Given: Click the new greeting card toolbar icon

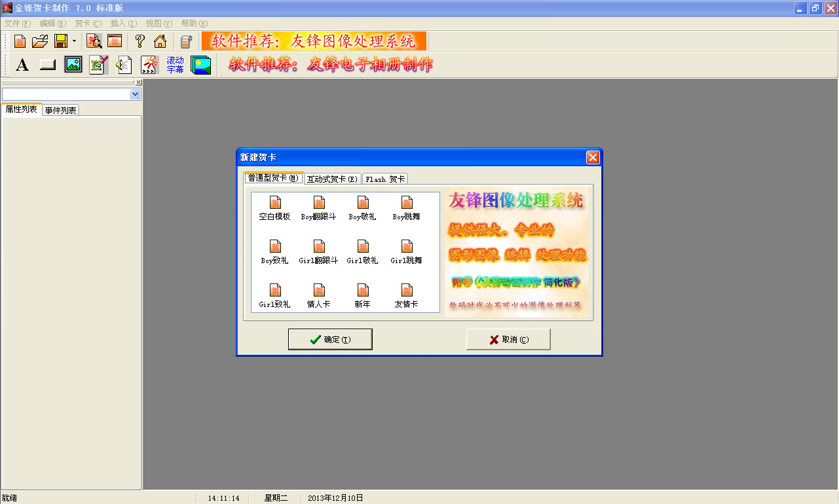Looking at the screenshot, I should click(20, 41).
